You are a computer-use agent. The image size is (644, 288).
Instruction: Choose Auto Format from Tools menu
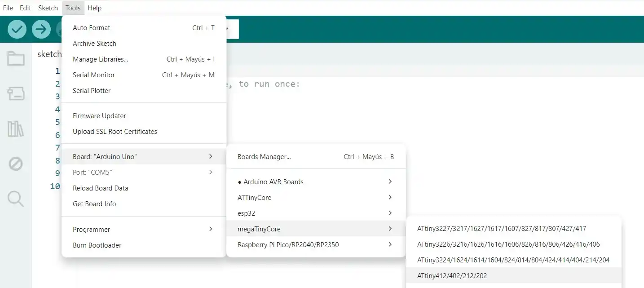144,28
